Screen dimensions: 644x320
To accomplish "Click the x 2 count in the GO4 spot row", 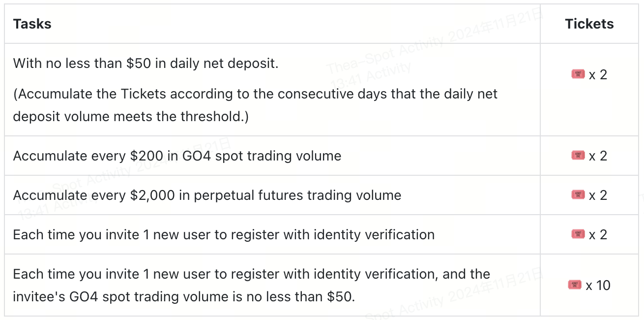I will [598, 156].
